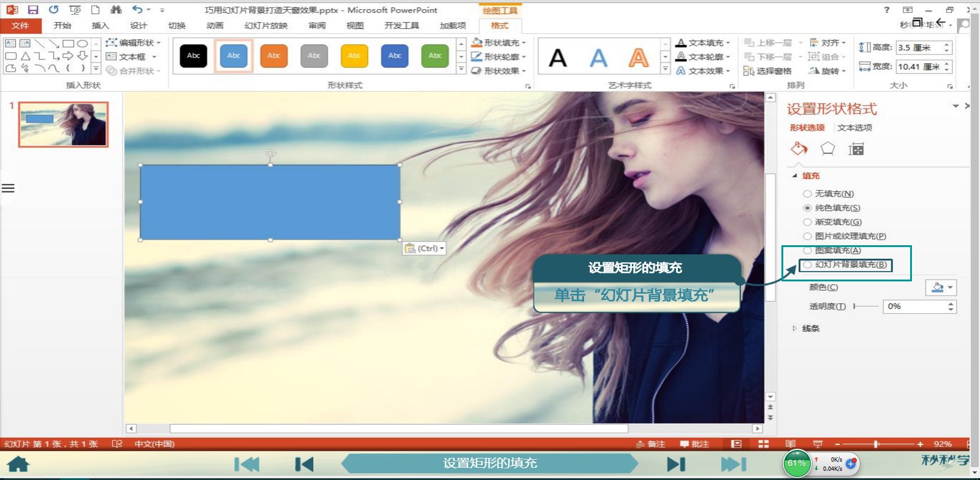The image size is (980, 480).
Task: Choose the yellow Abc shape style
Action: 354,56
